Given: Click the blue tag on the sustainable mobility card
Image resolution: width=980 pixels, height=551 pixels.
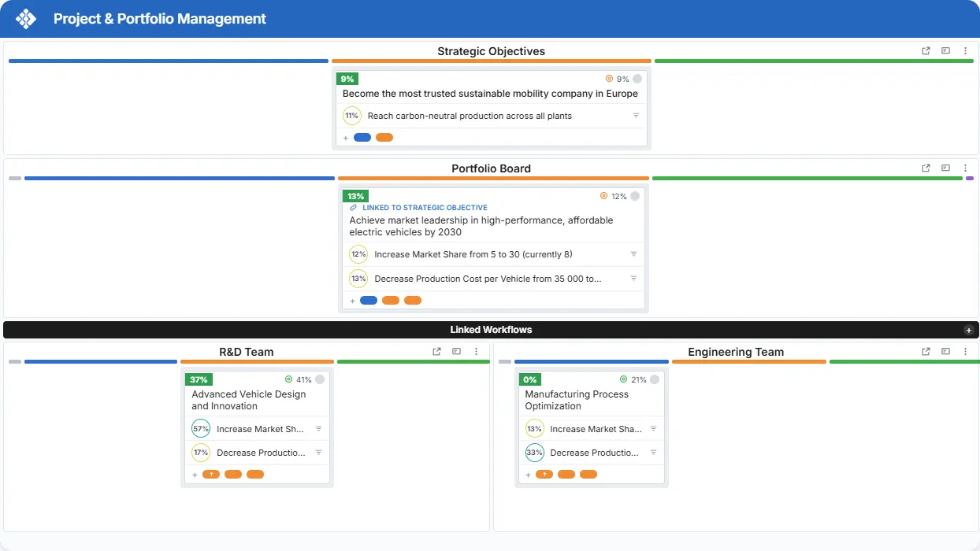Looking at the screenshot, I should (362, 138).
